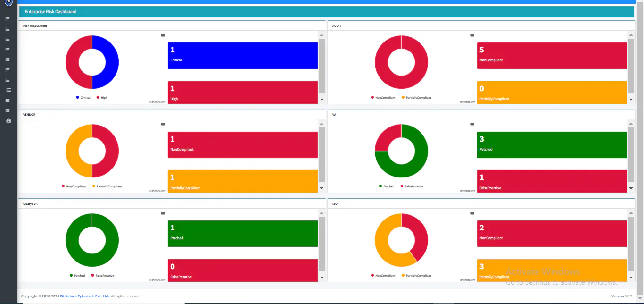The height and width of the screenshot is (304, 644).
Task: Toggle NonCompliant legend in the VENDOR chart
Action: coord(74,186)
